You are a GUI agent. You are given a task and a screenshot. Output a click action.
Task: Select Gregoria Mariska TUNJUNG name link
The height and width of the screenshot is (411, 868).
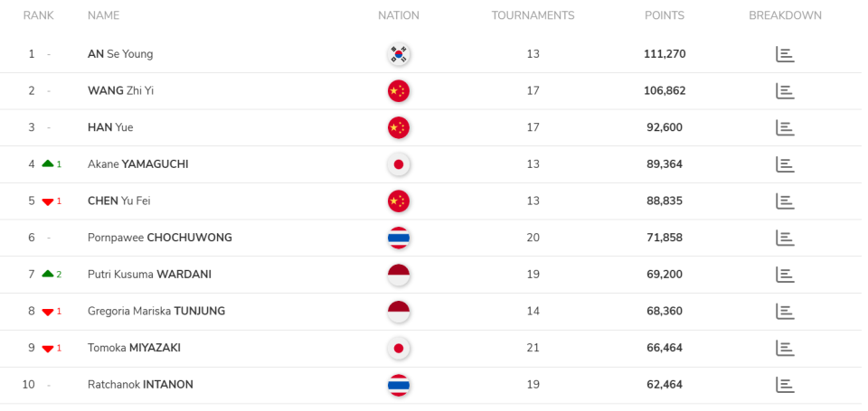[x=156, y=311]
